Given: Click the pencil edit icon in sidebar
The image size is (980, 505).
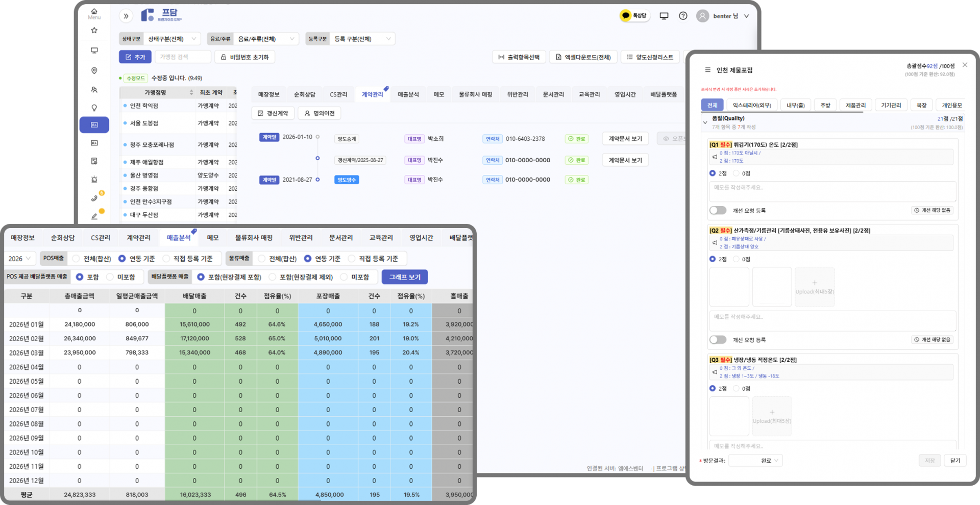Looking at the screenshot, I should (94, 216).
